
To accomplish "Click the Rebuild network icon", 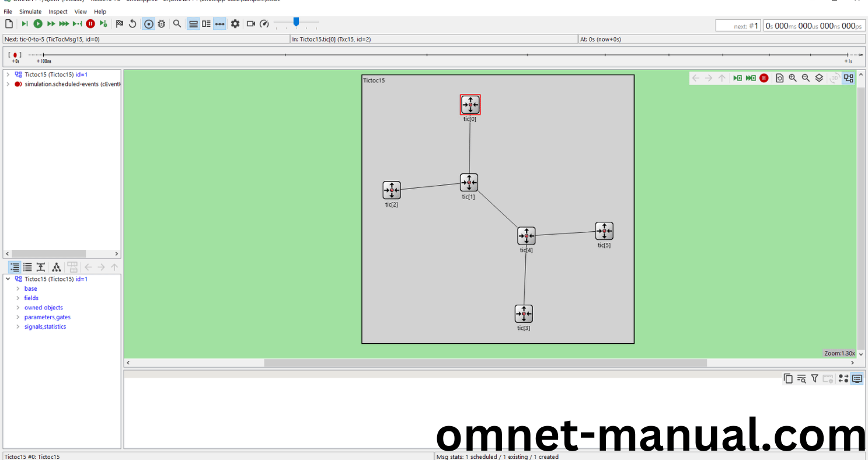I will (x=133, y=24).
